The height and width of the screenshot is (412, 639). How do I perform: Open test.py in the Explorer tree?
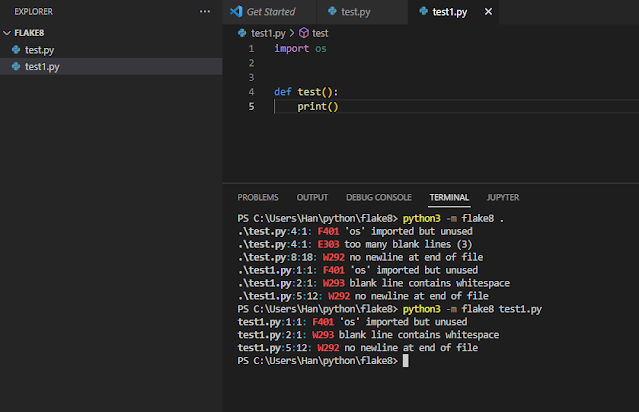click(x=39, y=50)
